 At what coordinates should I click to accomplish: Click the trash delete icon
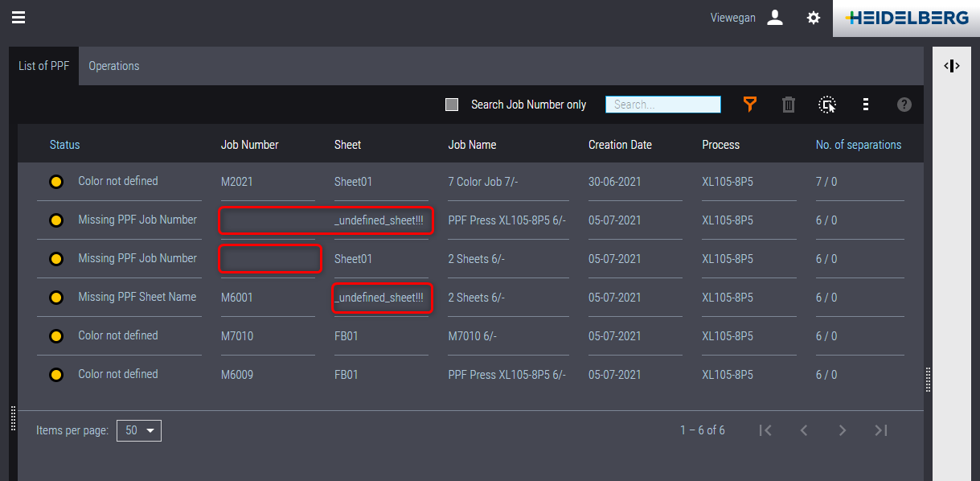[x=789, y=105]
